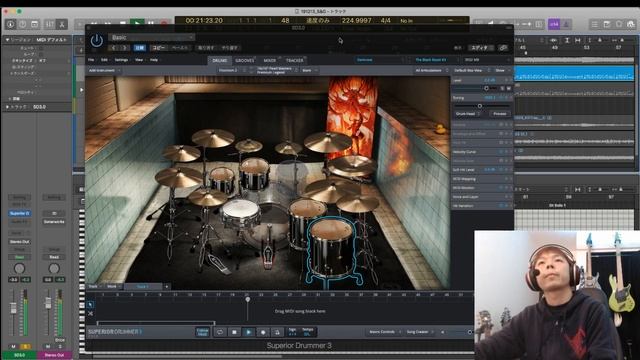Click the Preview button
This screenshot has height=360, width=640.
pyautogui.click(x=500, y=114)
